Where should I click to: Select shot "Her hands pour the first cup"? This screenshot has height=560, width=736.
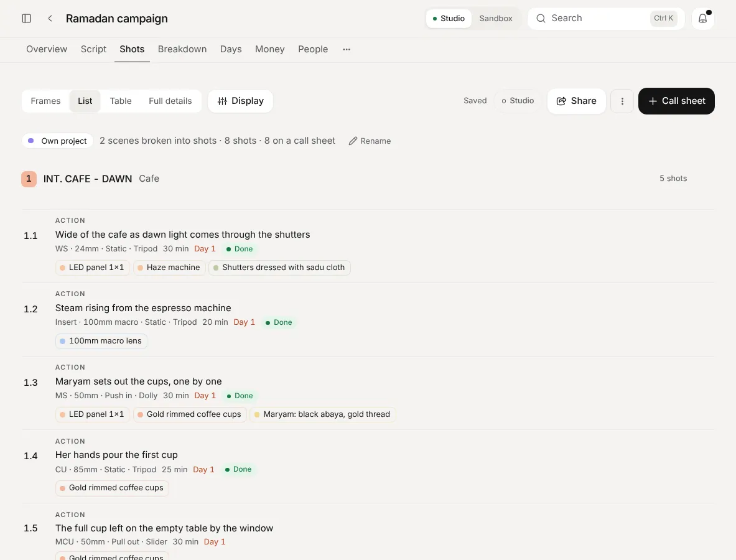click(x=116, y=455)
